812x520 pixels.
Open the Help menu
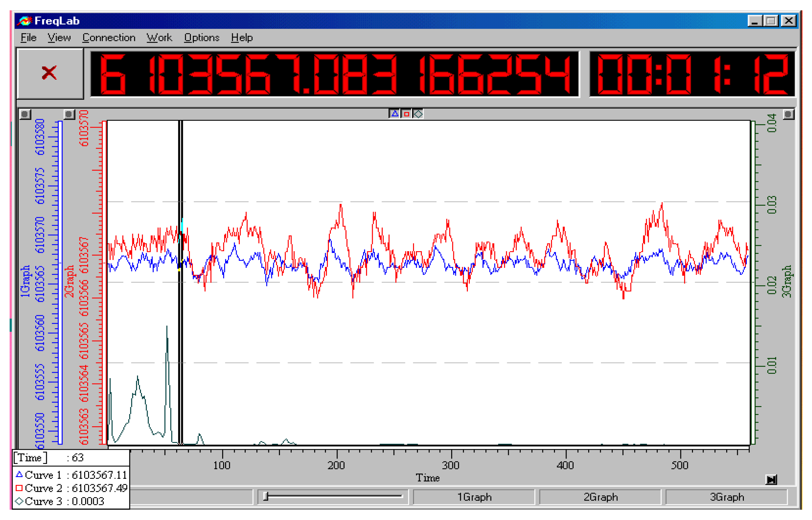coord(242,38)
